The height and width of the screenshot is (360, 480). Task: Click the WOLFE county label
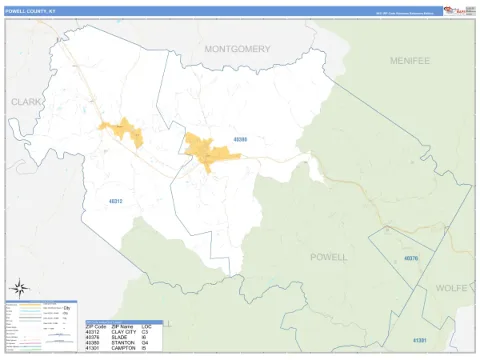pyautogui.click(x=451, y=288)
